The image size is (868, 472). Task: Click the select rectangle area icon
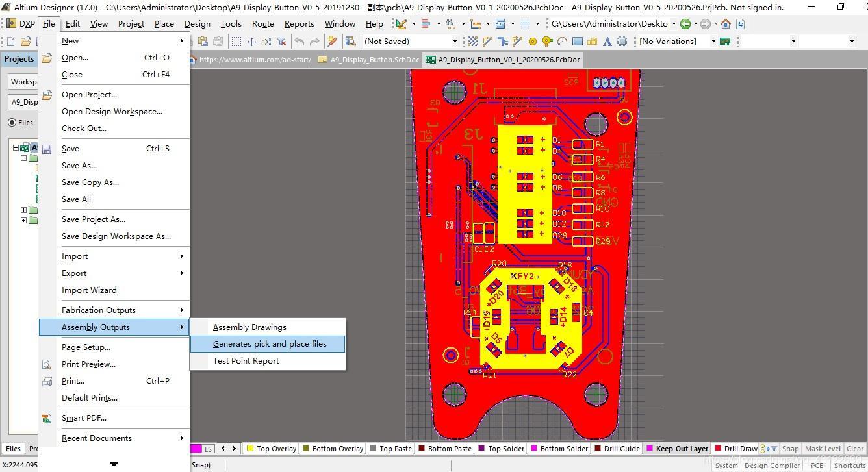(236, 42)
